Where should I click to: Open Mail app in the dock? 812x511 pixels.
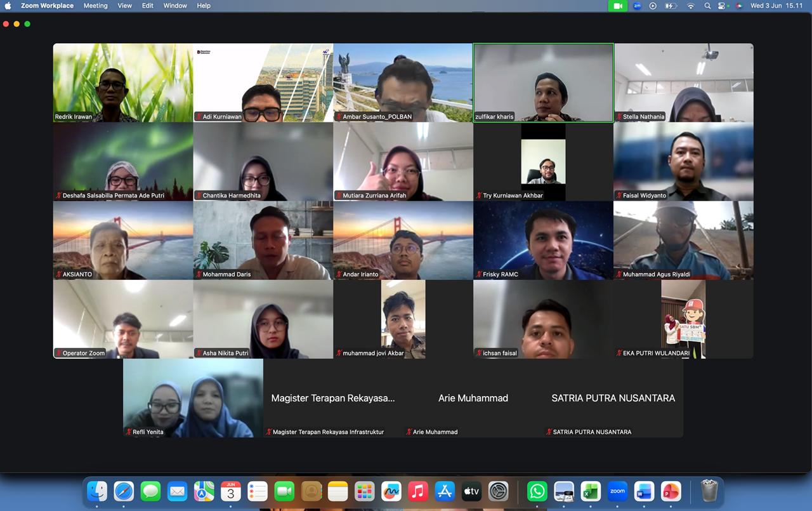tap(177, 491)
